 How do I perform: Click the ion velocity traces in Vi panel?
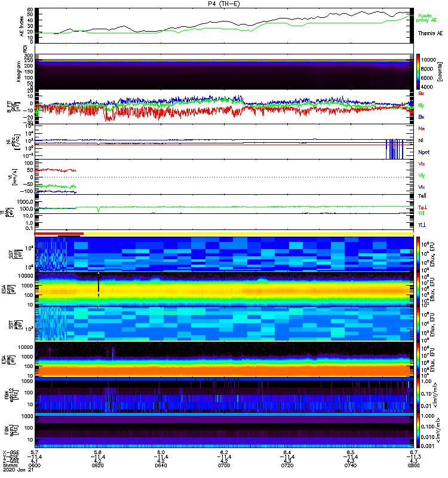[56, 180]
